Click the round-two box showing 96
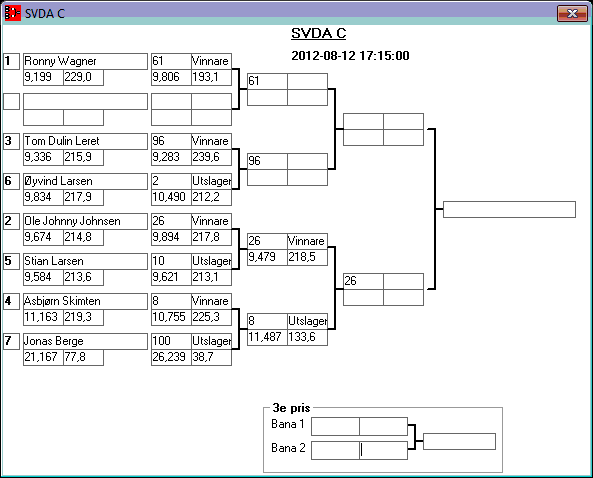 [x=267, y=161]
